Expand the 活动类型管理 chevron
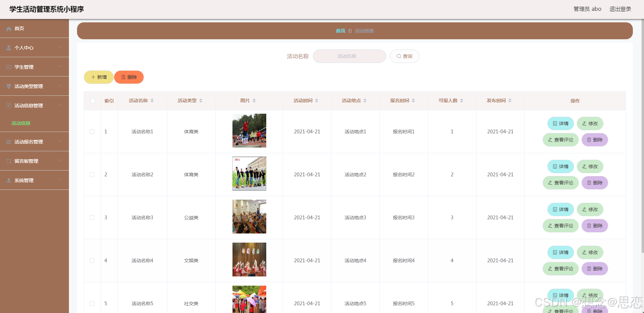This screenshot has width=644, height=313. coord(60,86)
